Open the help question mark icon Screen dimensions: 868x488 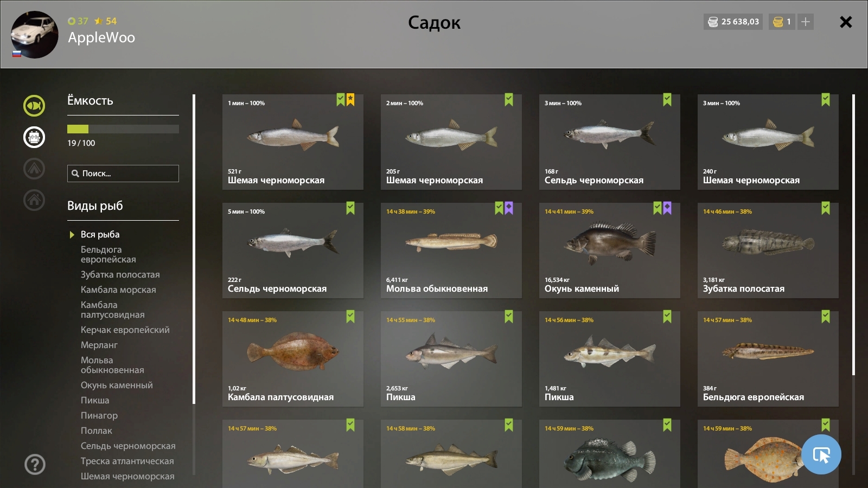(x=35, y=465)
